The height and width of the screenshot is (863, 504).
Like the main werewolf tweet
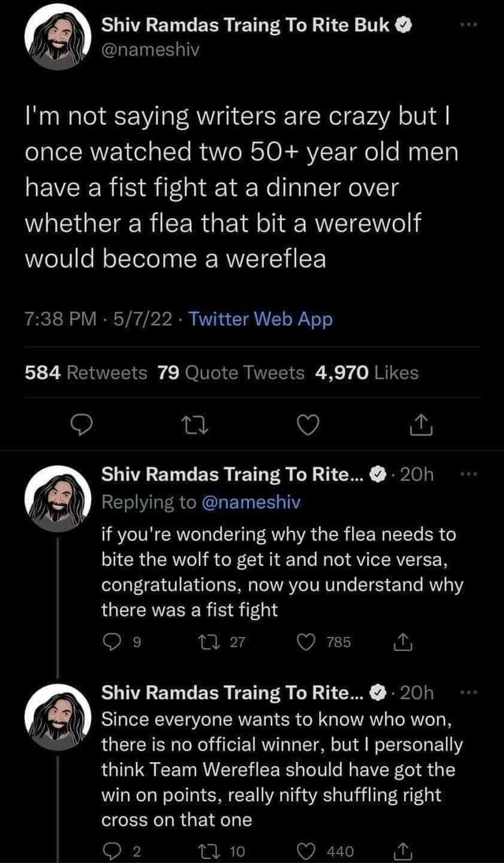pos(307,426)
